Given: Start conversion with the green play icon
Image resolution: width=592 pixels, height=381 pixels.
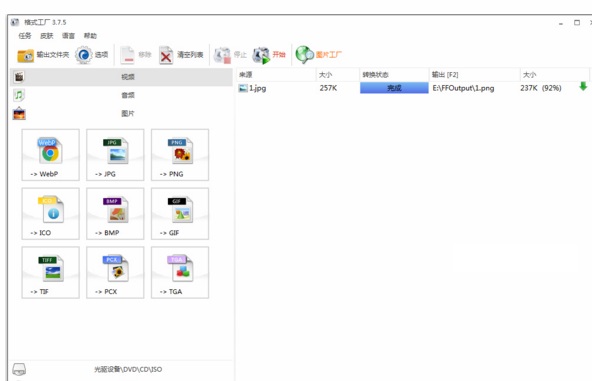Looking at the screenshot, I should [269, 55].
